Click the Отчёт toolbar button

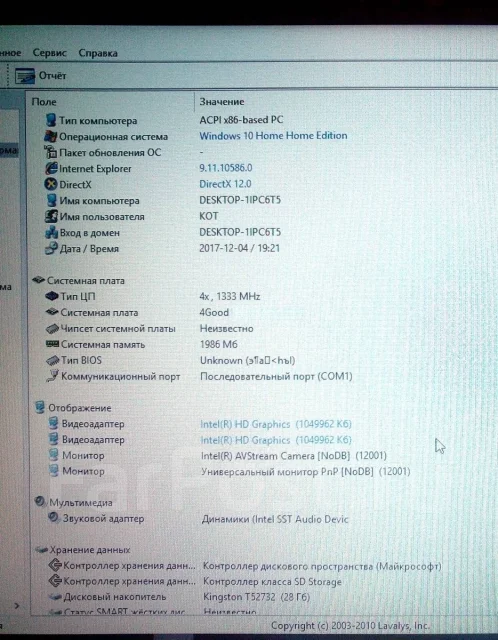point(40,76)
